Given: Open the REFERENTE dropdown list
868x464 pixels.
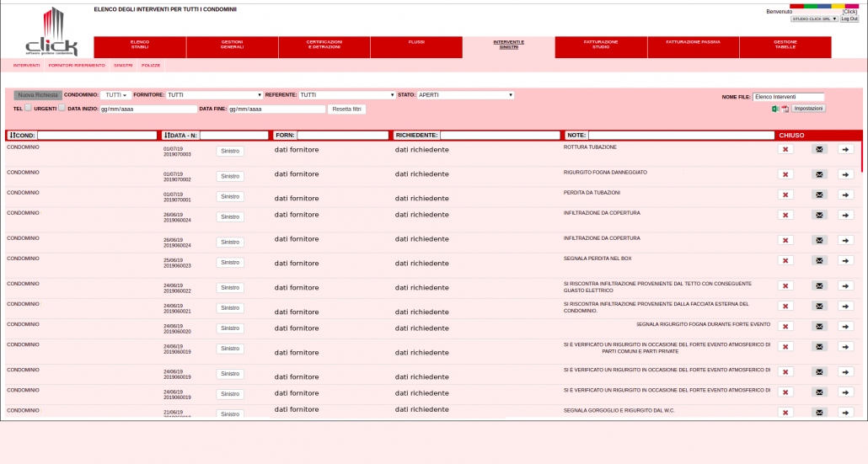Looking at the screenshot, I should pos(347,95).
